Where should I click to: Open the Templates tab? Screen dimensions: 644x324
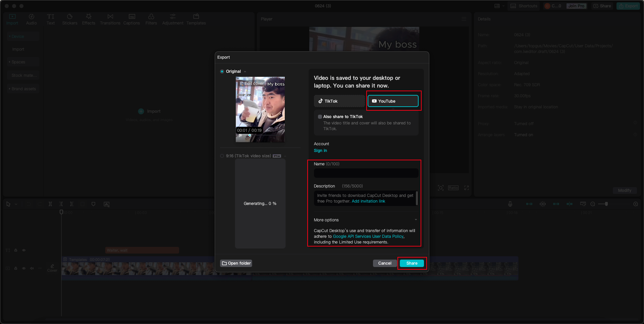coord(196,19)
